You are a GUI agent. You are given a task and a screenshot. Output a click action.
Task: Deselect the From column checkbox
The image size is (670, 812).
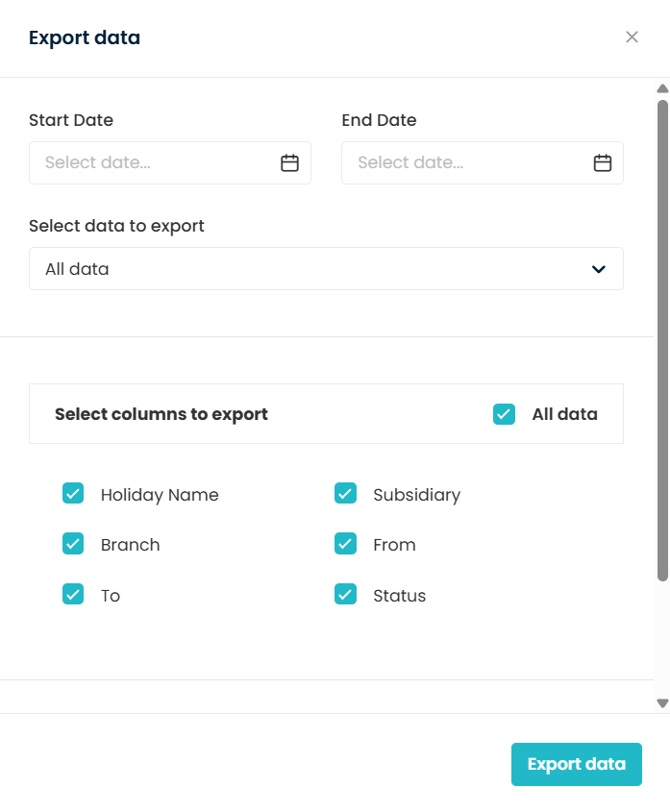[x=346, y=544]
